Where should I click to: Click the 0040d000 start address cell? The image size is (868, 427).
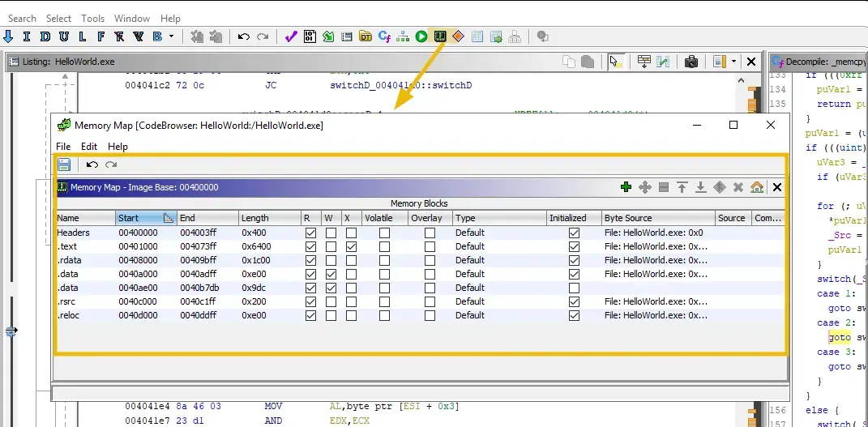[146, 316]
